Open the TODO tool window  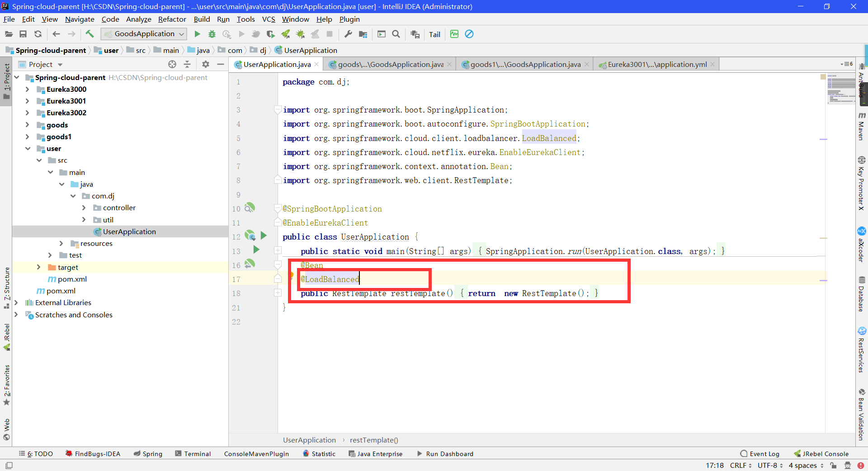coord(36,453)
